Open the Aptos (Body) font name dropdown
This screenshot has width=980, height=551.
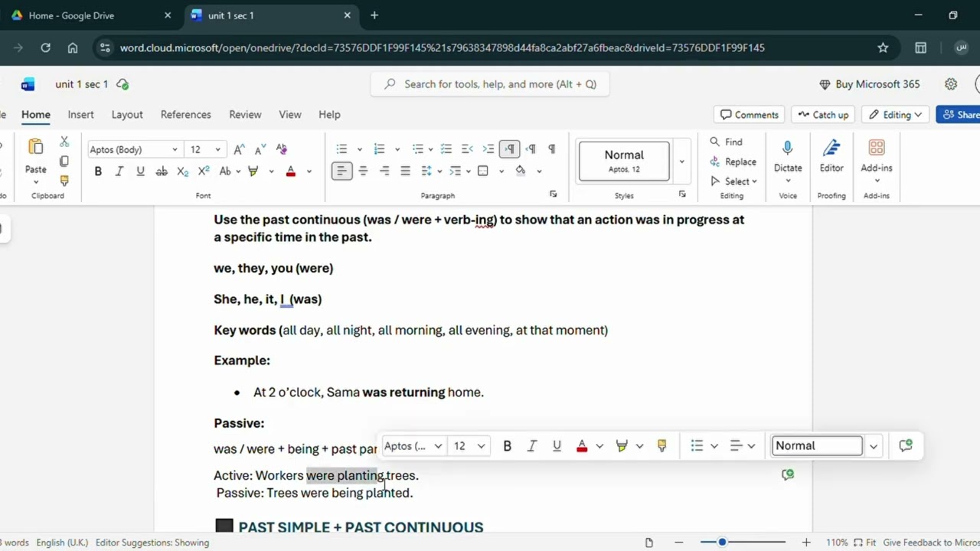175,150
